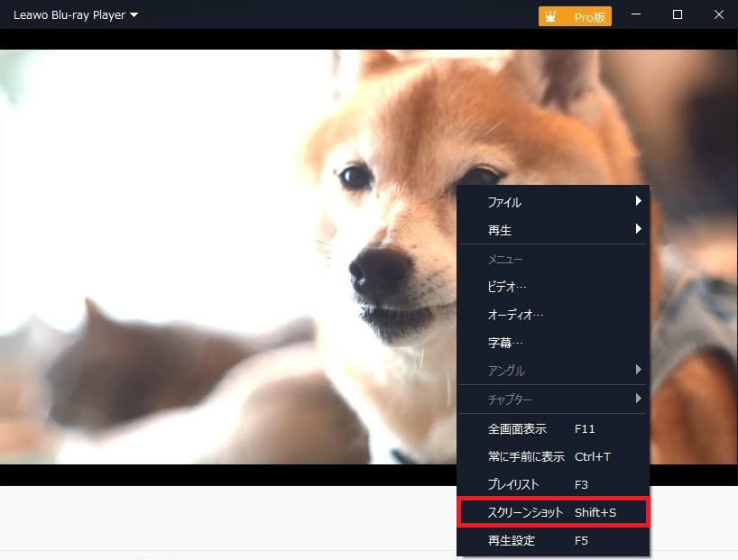The width and height of the screenshot is (738, 560).
Task: Expand the アングル submenu
Action: (x=552, y=371)
